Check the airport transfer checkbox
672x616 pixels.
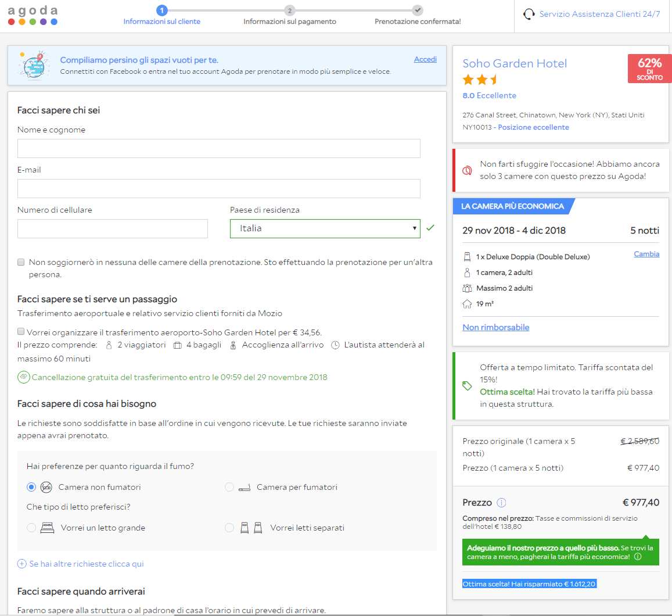tap(21, 331)
